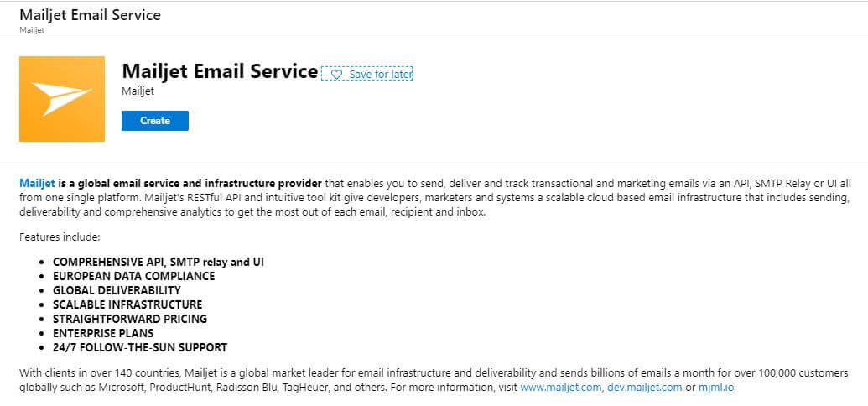868x406 pixels.
Task: Click the Scalable Infrastructure bullet
Action: click(127, 304)
